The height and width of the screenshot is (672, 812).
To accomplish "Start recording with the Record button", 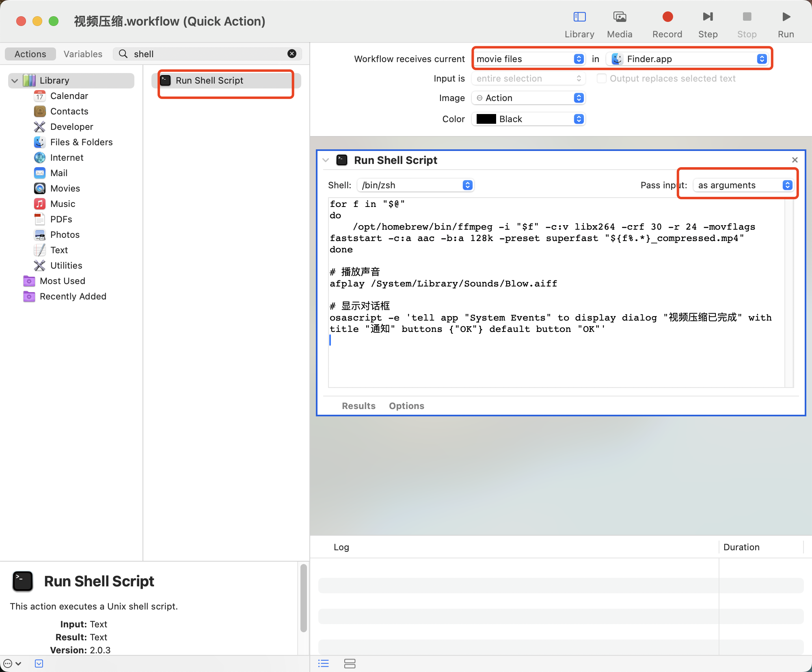I will coord(667,17).
